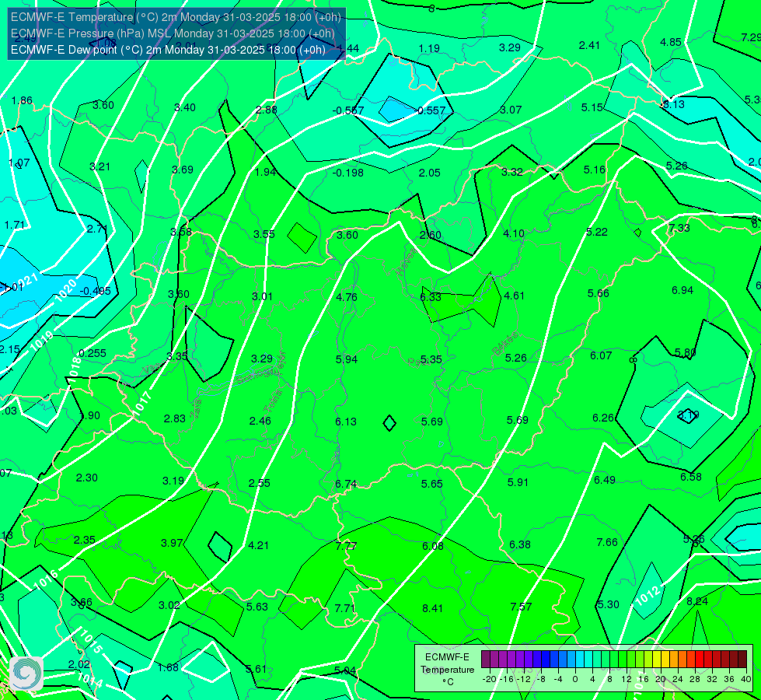Viewport: 761px width, 700px height.
Task: Click the 8.41 dew point value
Action: tap(432, 608)
